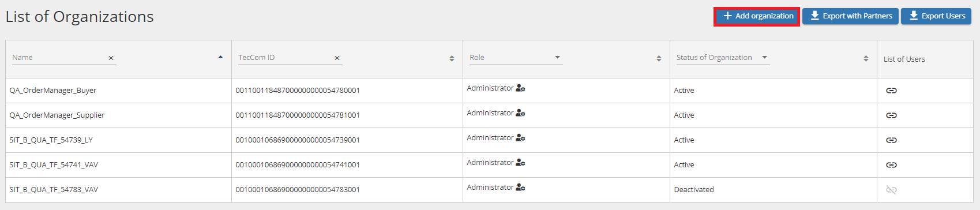Viewport: 980px width, 210px height.
Task: Open users link for SIT_B_QUA_TF_54739_LY
Action: [x=891, y=140]
